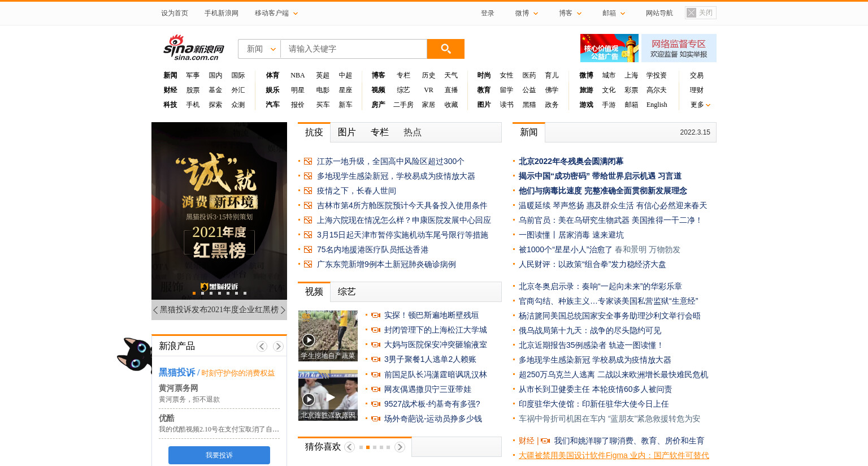This screenshot has width=868, height=466.
Task: Go to previous slide in 黑猫投诉 carousel
Action: (x=155, y=310)
